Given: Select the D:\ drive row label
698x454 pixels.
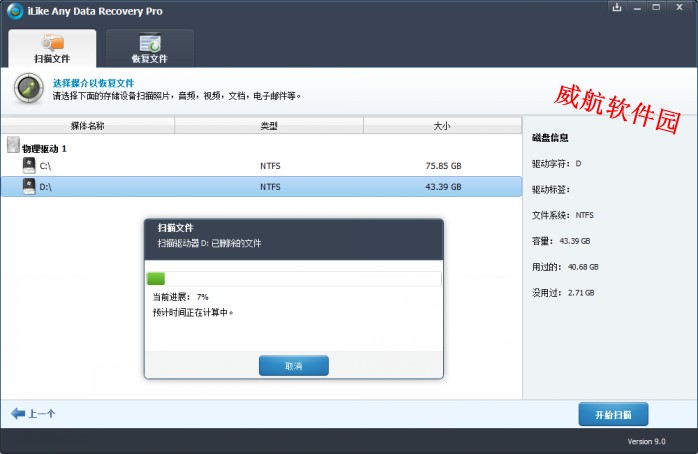Looking at the screenshot, I should pos(45,187).
